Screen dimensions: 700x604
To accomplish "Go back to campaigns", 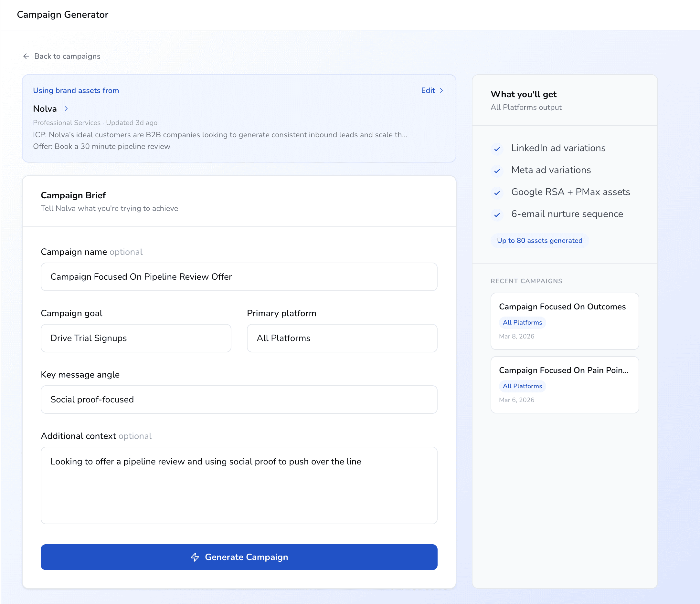I will coord(67,56).
